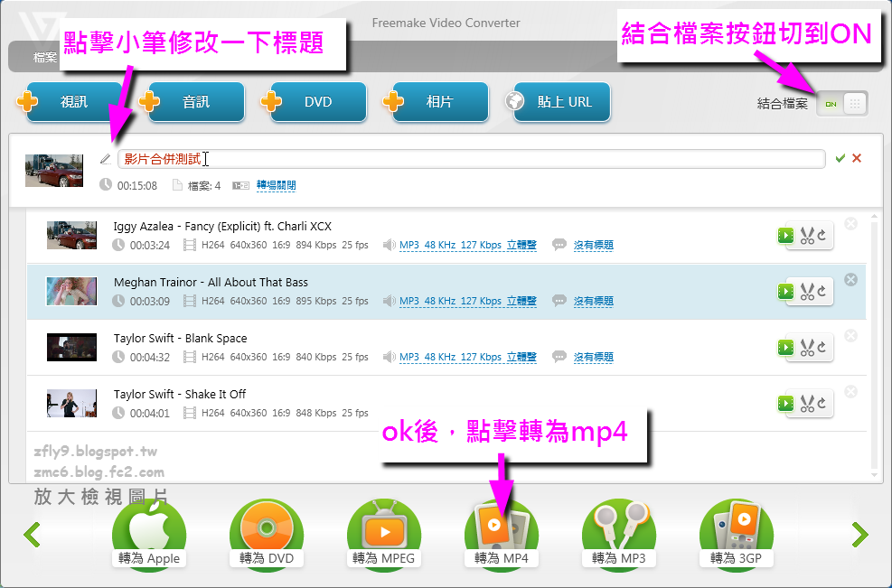This screenshot has height=588, width=892.
Task: Remove the Shake It Off file from list
Action: click(x=851, y=391)
